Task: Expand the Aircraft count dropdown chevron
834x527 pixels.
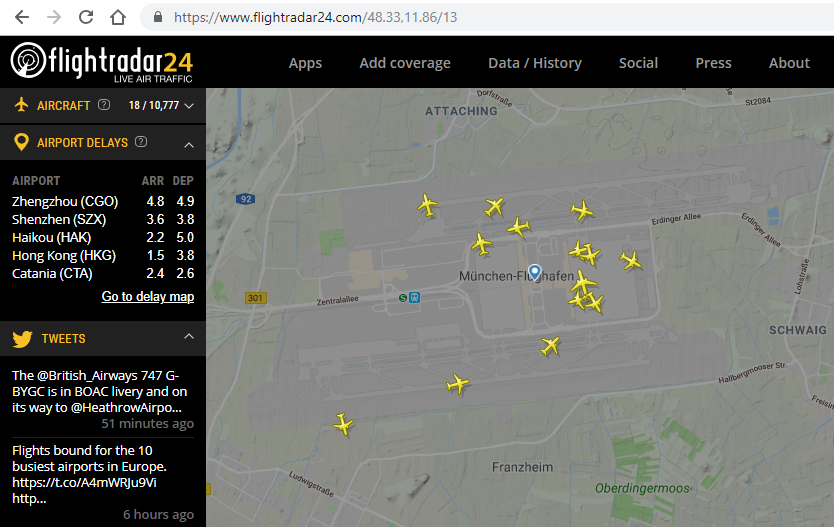Action: pos(189,106)
